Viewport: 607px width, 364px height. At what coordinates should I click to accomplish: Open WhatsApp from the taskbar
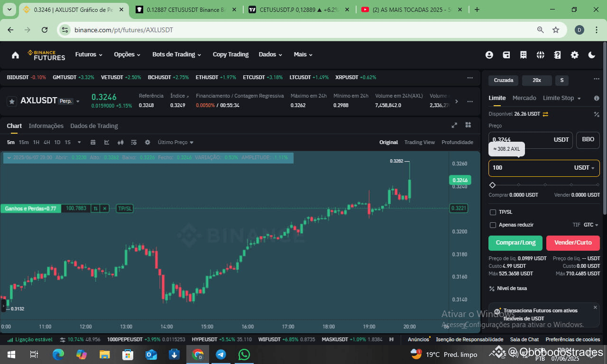[x=244, y=355]
